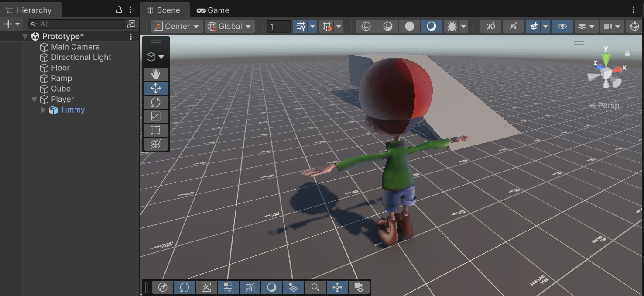Click the sliders icon in bottom overlay
The height and width of the screenshot is (296, 644).
point(228,287)
